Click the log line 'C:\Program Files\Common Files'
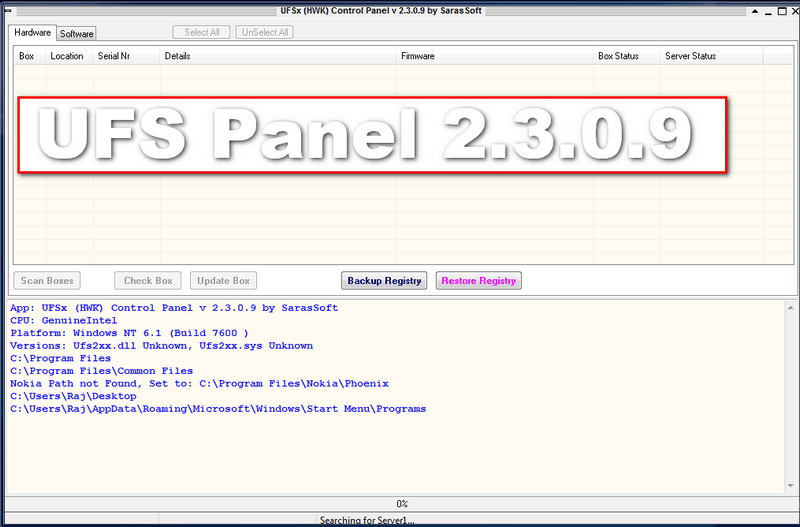Viewport: 800px width, 527px height. pyautogui.click(x=102, y=371)
